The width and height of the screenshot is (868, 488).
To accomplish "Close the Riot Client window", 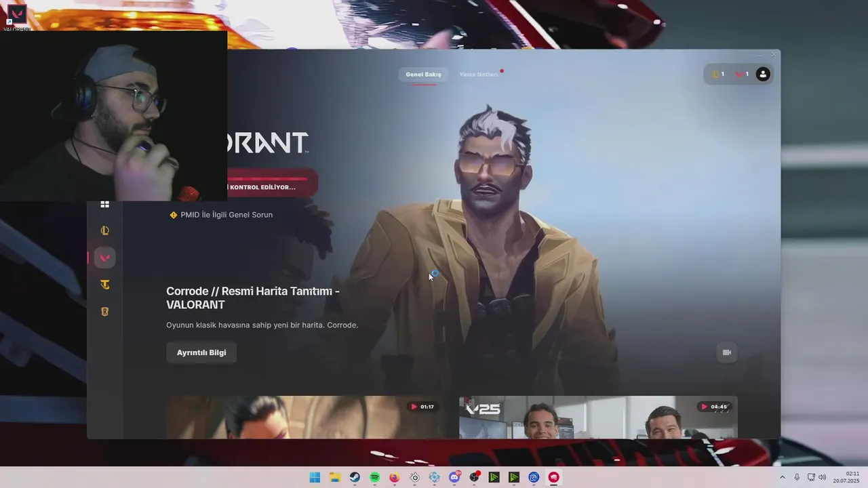I will 774,54.
